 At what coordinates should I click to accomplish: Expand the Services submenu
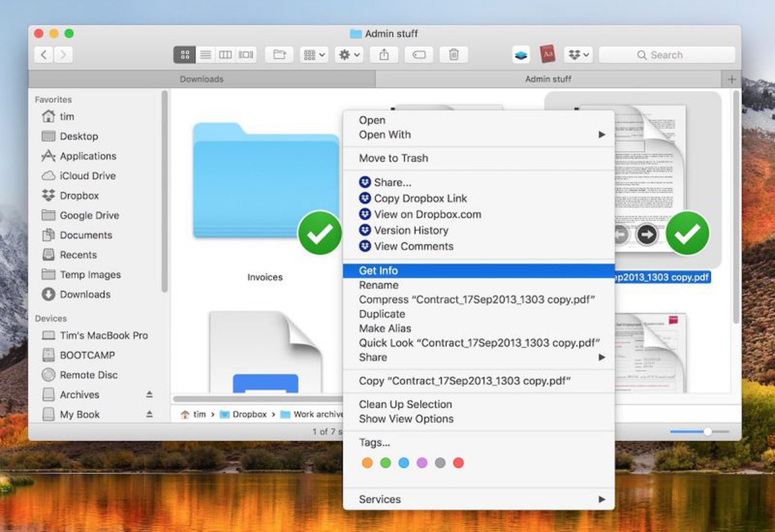(480, 499)
